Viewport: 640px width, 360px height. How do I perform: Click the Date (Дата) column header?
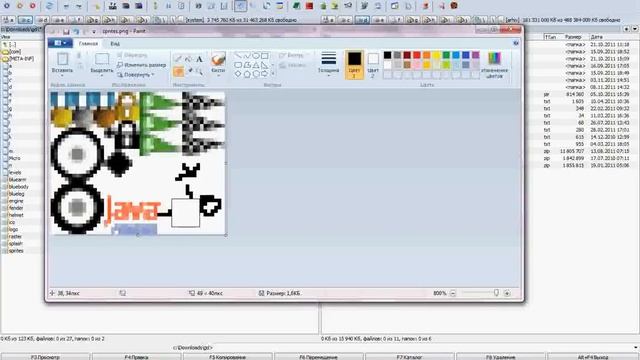tap(596, 37)
